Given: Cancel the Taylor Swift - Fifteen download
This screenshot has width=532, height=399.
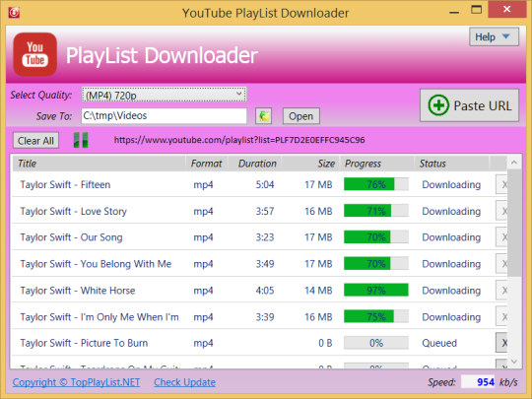Looking at the screenshot, I should click(501, 184).
